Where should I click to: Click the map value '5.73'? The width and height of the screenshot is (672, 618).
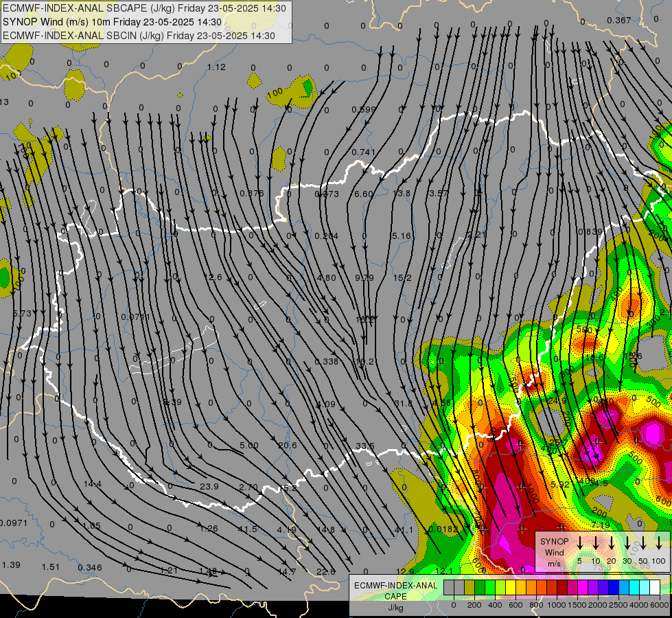tap(22, 314)
